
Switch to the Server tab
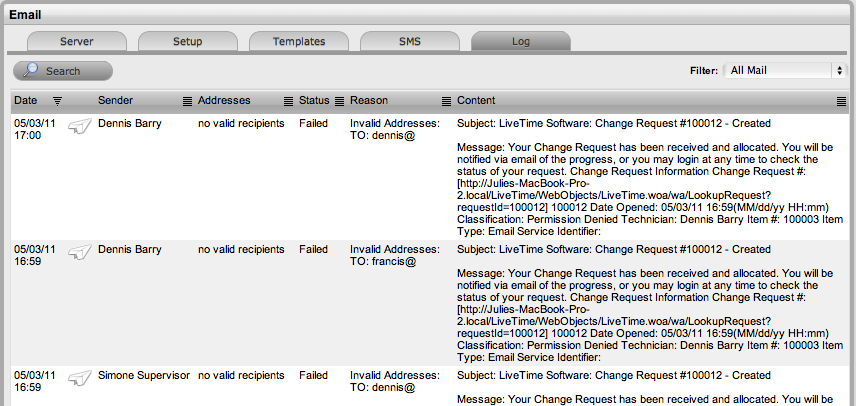point(77,42)
